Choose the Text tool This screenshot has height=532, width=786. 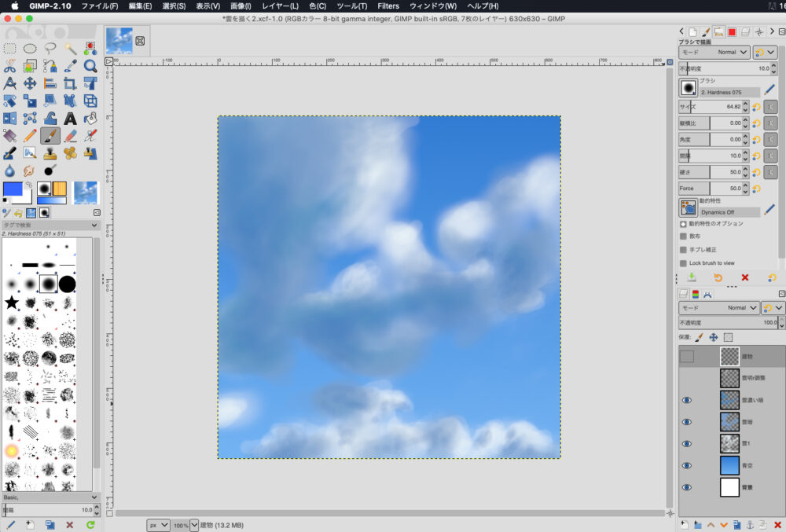click(x=70, y=118)
